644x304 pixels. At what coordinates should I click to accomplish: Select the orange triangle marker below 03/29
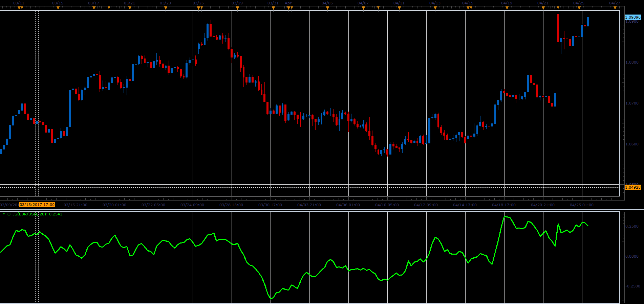click(237, 8)
